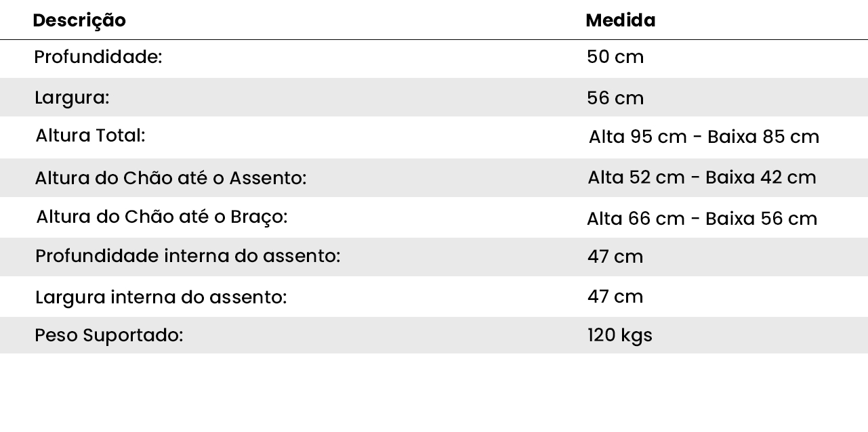Click the Baixa 85 cm text
The image size is (868, 432).
pos(763,137)
